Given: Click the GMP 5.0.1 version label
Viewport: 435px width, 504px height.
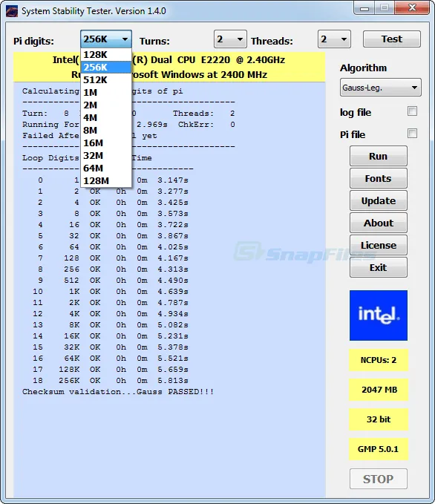Looking at the screenshot, I should click(379, 449).
